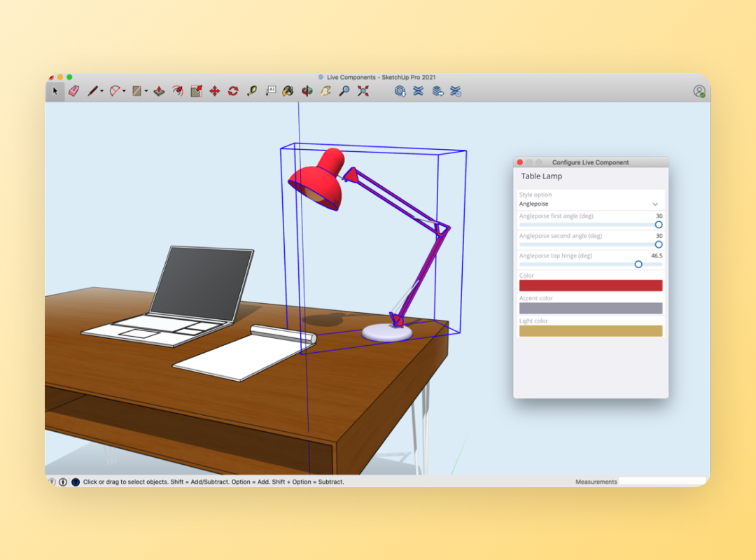This screenshot has height=560, width=756.
Task: Expand the Shapes tool's dropdown arrow
Action: [x=146, y=92]
